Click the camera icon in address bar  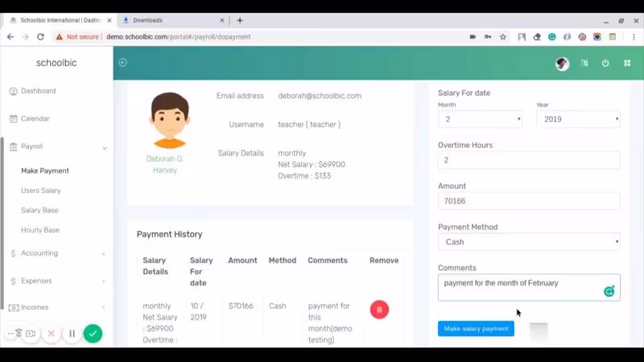tap(473, 37)
